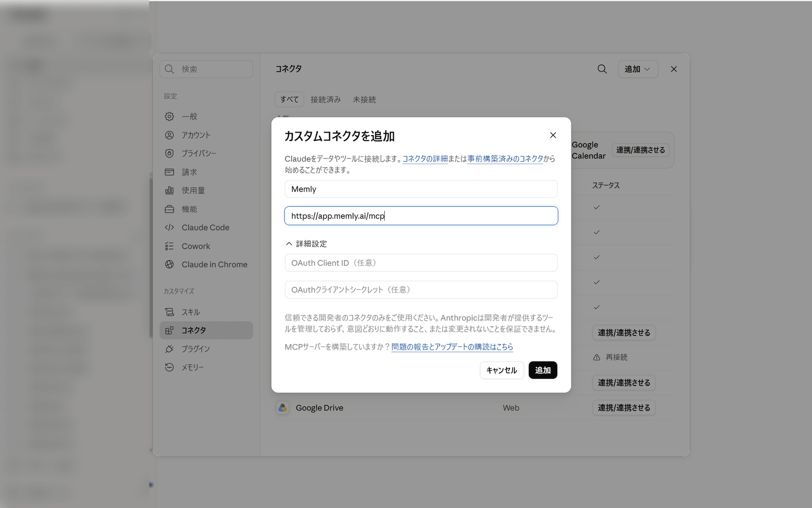Screen dimensions: 812x508
Task: Open the 追加 dropdown in header
Action: pyautogui.click(x=638, y=69)
